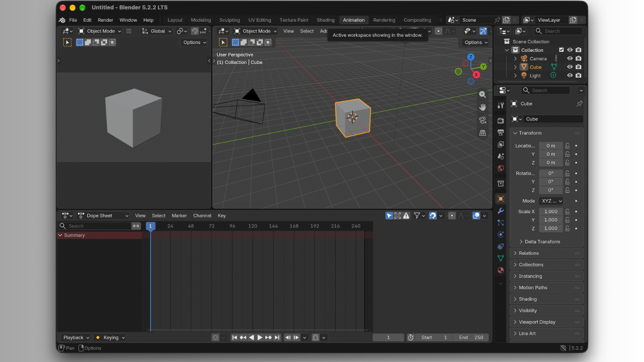Open the Tool properties tab icon
The image size is (644, 362).
coord(500,105)
